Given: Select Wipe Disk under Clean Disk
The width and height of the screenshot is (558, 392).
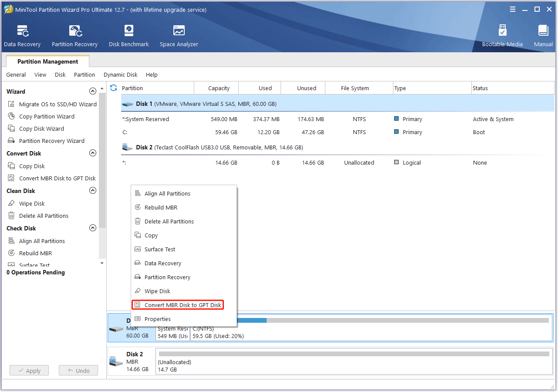Looking at the screenshot, I should (32, 203).
